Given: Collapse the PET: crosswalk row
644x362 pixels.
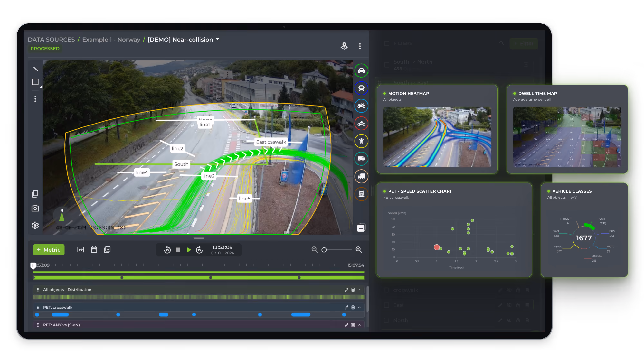Looking at the screenshot, I should [x=359, y=307].
